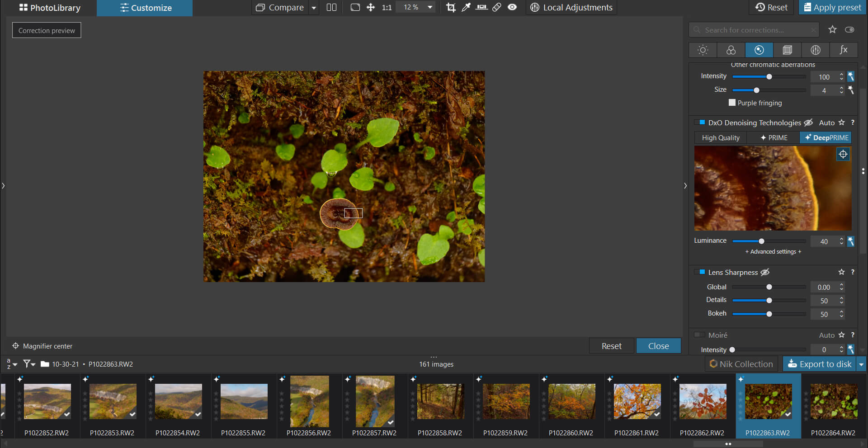Screen dimensions: 868x448
Task: Enable the Moiré correction toggle
Action: click(700, 335)
